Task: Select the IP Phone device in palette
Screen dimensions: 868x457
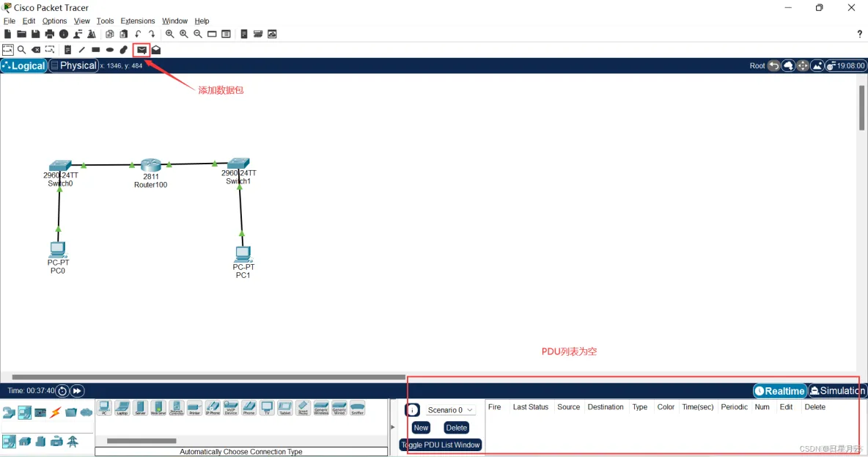Action: click(x=213, y=409)
